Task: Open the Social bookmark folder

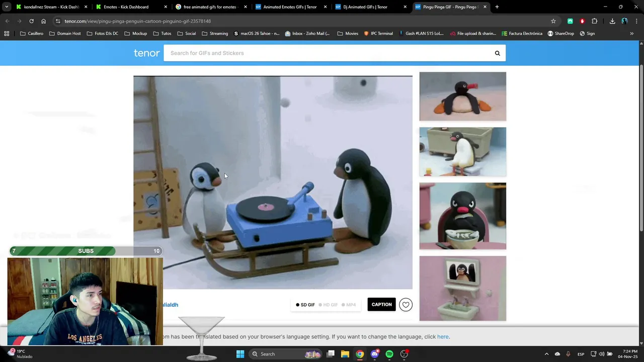Action: 187,33
